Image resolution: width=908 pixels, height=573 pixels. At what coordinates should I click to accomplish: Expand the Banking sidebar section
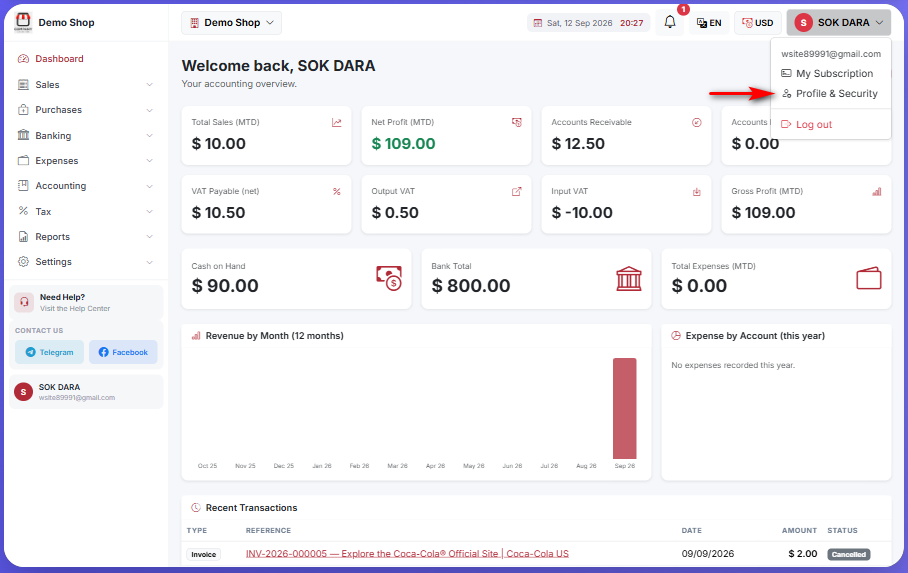tap(86, 136)
